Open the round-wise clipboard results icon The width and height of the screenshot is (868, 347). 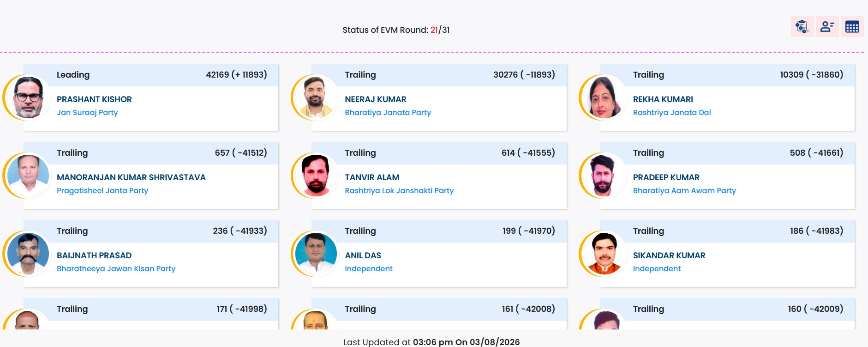[x=802, y=27]
